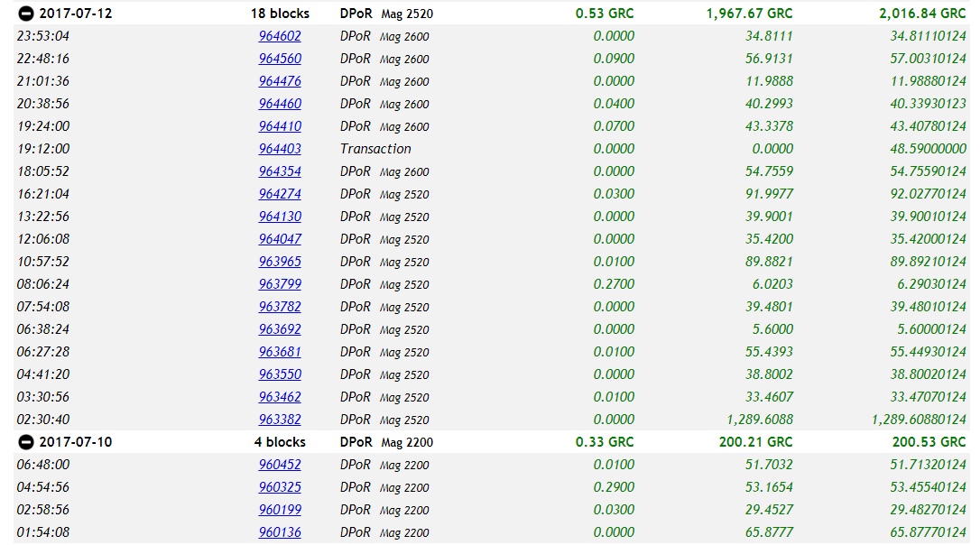The image size is (980, 545).
Task: Click 'Mag 2520' in the 2017-07-12 header
Action: 407,14
